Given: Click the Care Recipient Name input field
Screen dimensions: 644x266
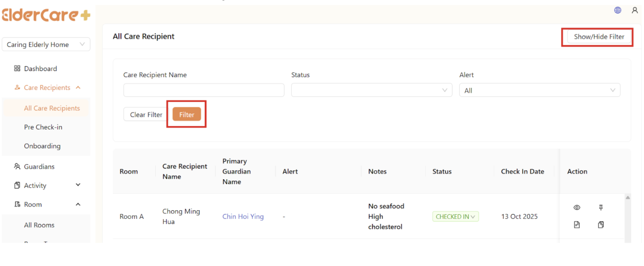Looking at the screenshot, I should pos(204,90).
